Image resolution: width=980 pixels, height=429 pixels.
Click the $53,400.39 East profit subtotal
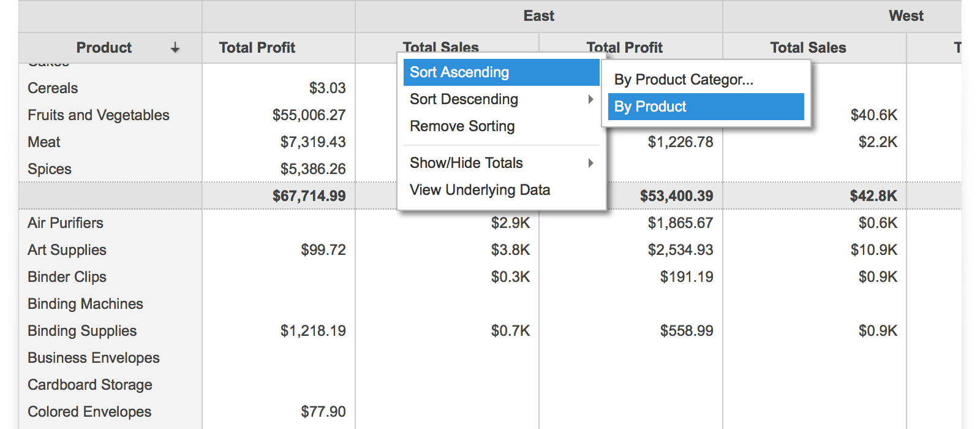676,196
